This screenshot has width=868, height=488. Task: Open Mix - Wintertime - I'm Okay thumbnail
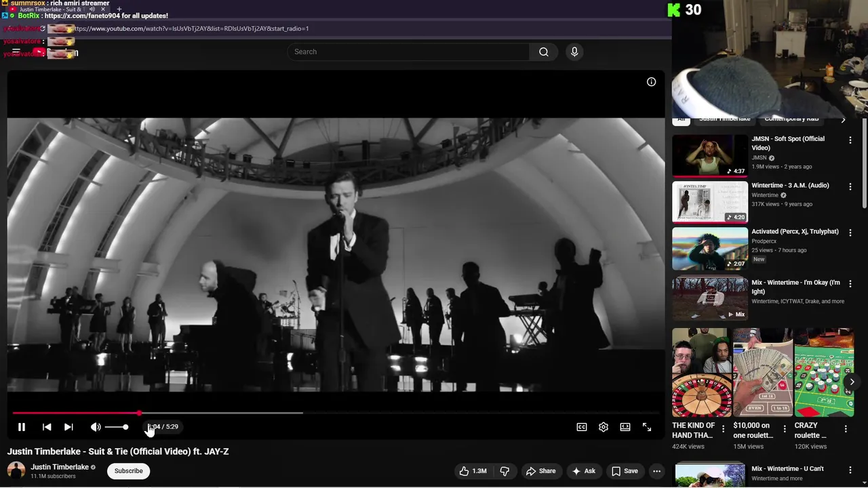click(710, 298)
